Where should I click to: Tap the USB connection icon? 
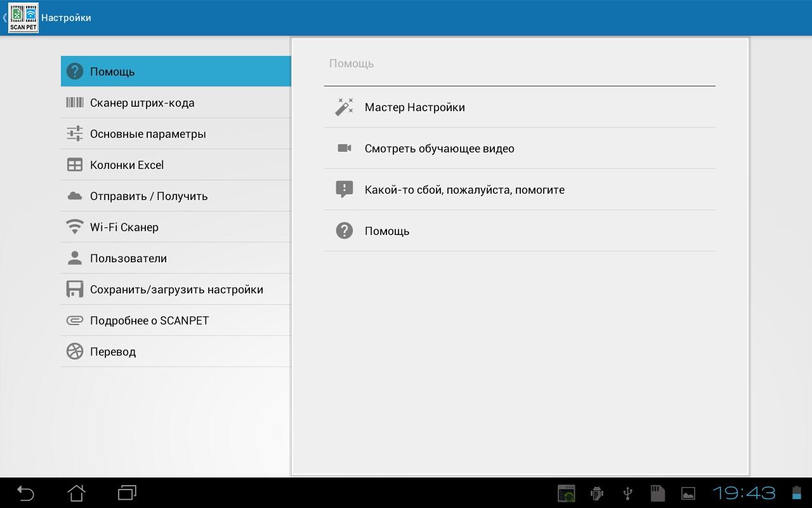[627, 493]
